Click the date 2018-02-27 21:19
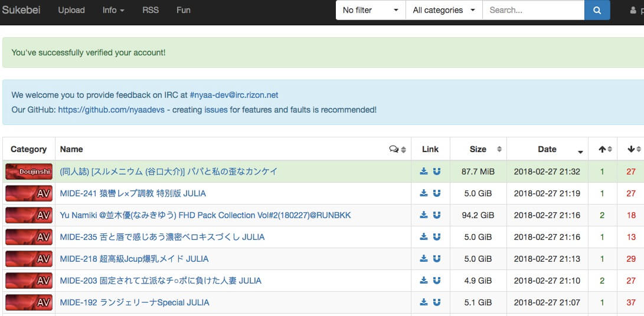This screenshot has width=644, height=316. (547, 193)
